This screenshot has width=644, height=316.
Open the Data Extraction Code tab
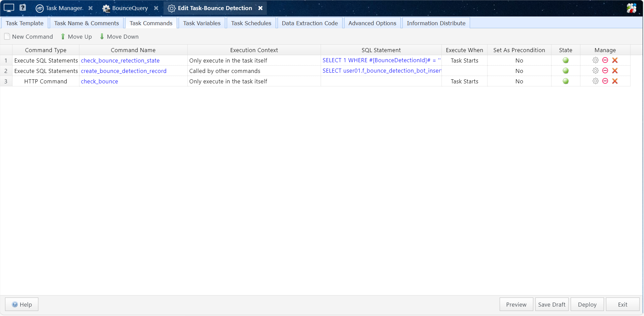[x=310, y=23]
